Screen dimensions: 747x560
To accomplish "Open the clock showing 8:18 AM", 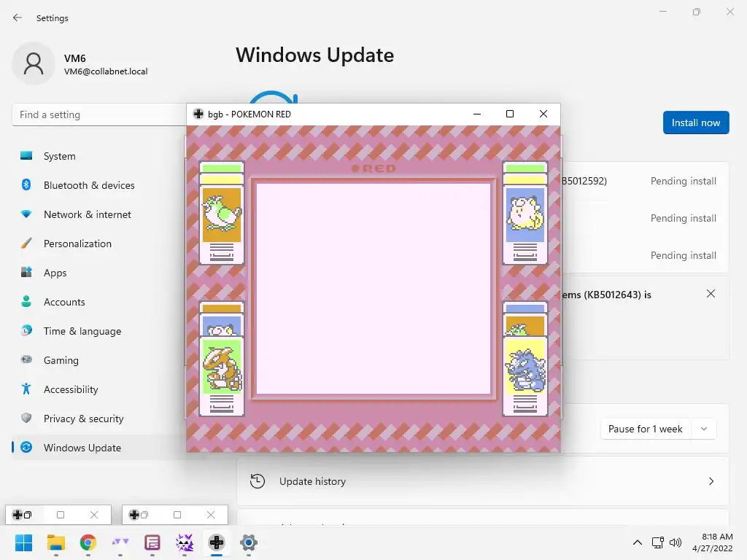I will (x=713, y=542).
